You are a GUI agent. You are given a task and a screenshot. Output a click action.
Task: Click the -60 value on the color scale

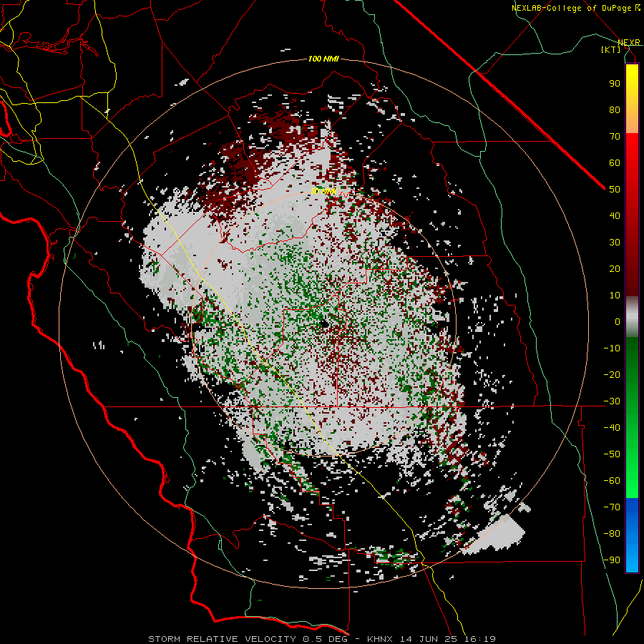point(612,481)
